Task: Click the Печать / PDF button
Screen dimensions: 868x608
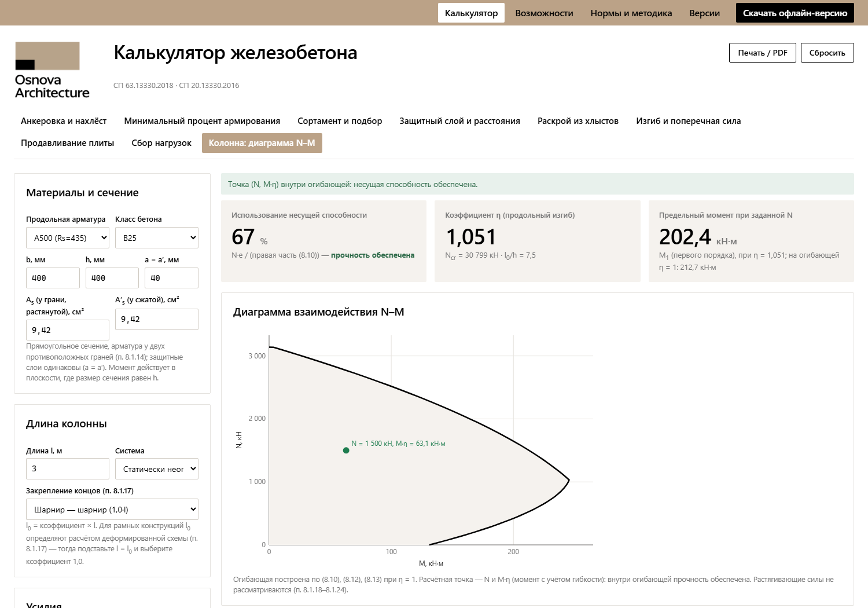Action: coord(763,53)
